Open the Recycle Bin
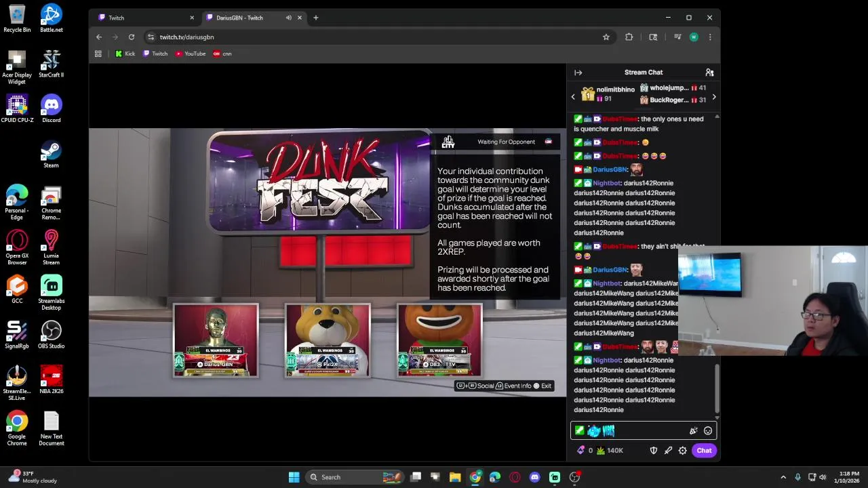Viewport: 868px width, 488px height. click(17, 18)
